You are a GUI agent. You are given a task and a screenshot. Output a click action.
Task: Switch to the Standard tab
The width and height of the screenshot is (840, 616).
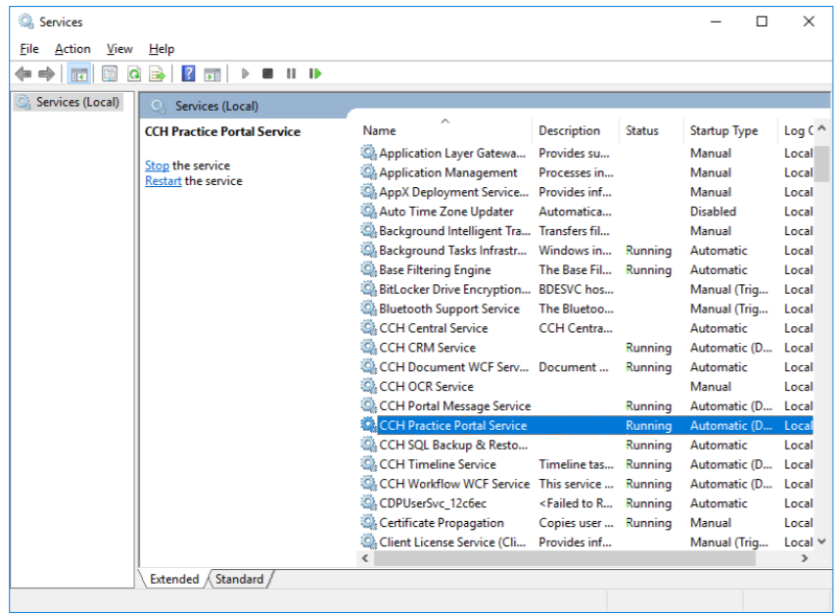(240, 579)
